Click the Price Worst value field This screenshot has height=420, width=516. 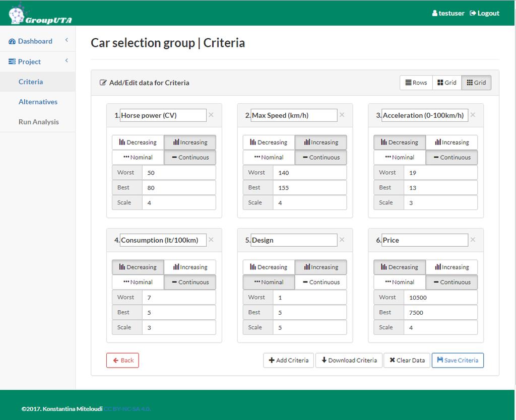440,297
